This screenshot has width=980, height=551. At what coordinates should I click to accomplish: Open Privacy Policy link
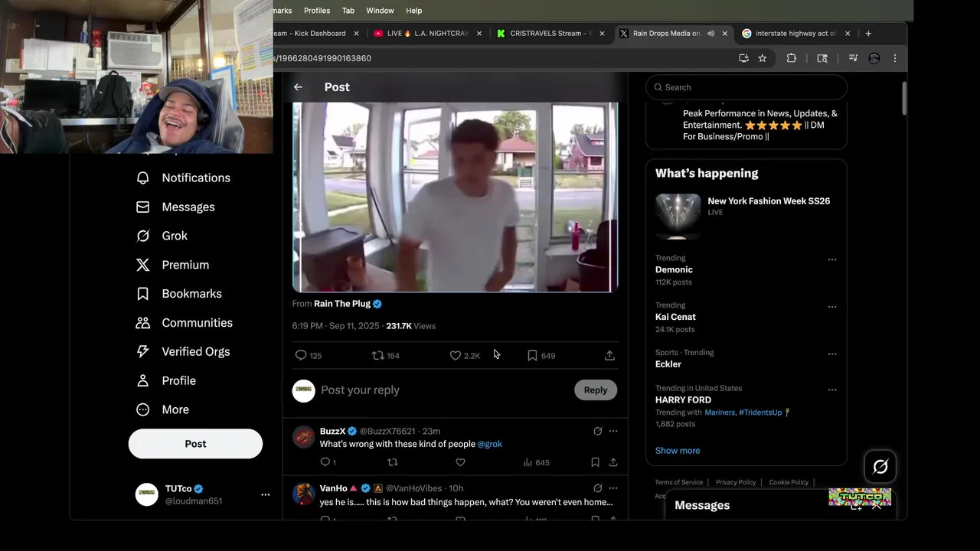coord(736,482)
